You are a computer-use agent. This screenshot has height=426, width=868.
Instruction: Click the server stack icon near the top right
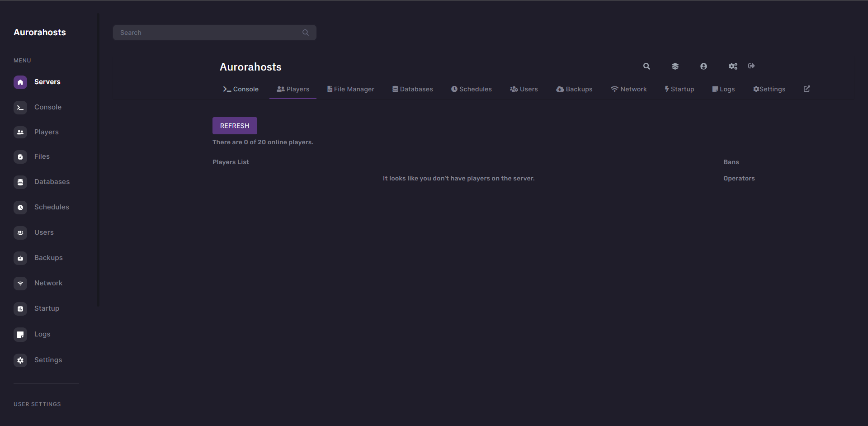675,66
